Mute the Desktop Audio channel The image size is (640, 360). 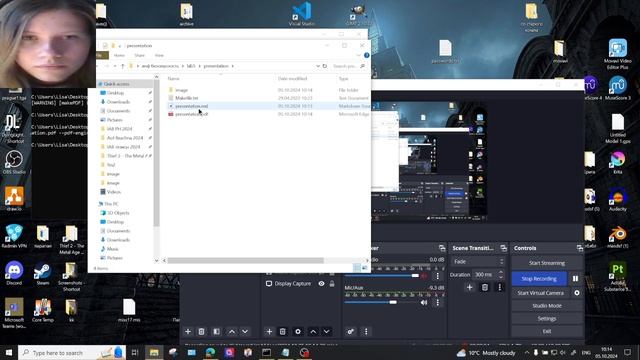[424, 276]
